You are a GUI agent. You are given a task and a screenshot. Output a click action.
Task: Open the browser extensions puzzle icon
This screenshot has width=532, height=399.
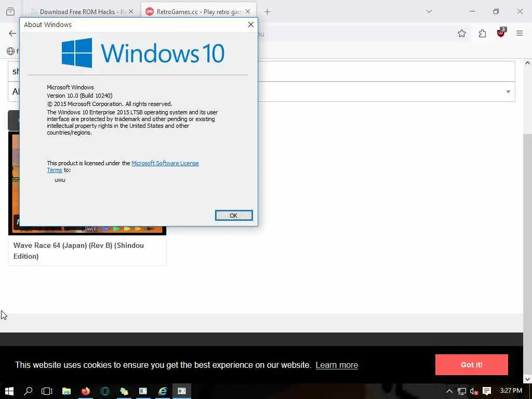point(482,33)
